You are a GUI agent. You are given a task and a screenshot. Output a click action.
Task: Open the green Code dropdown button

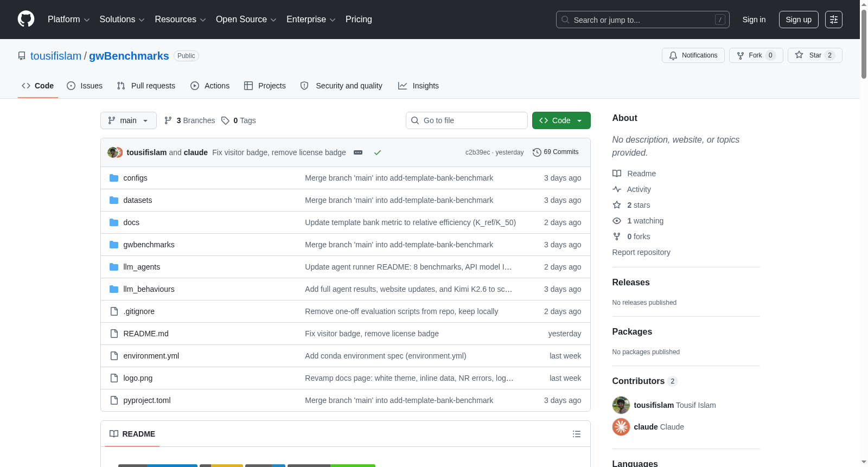pos(561,120)
